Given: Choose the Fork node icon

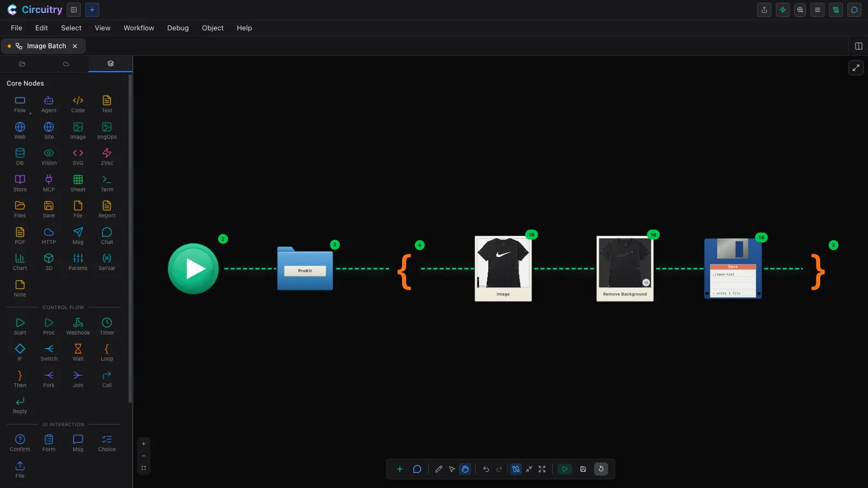Looking at the screenshot, I should coord(49,379).
